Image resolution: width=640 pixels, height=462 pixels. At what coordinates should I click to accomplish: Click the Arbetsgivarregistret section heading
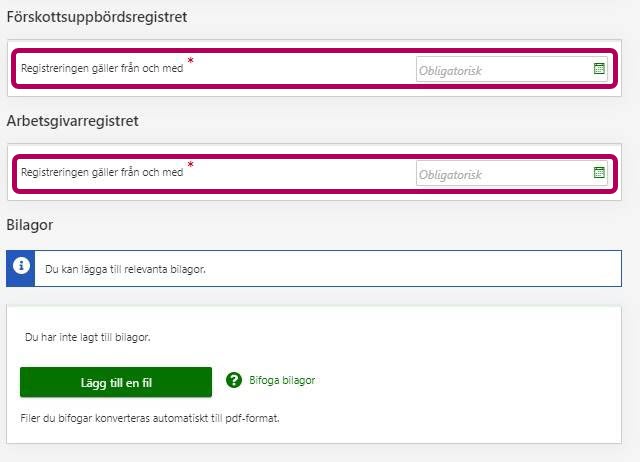pyautogui.click(x=72, y=121)
